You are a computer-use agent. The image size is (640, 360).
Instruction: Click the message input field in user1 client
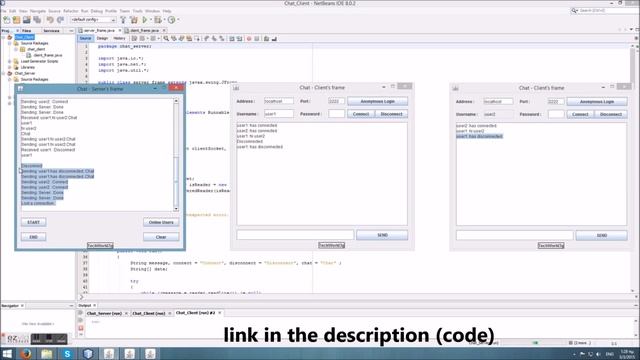pos(295,235)
